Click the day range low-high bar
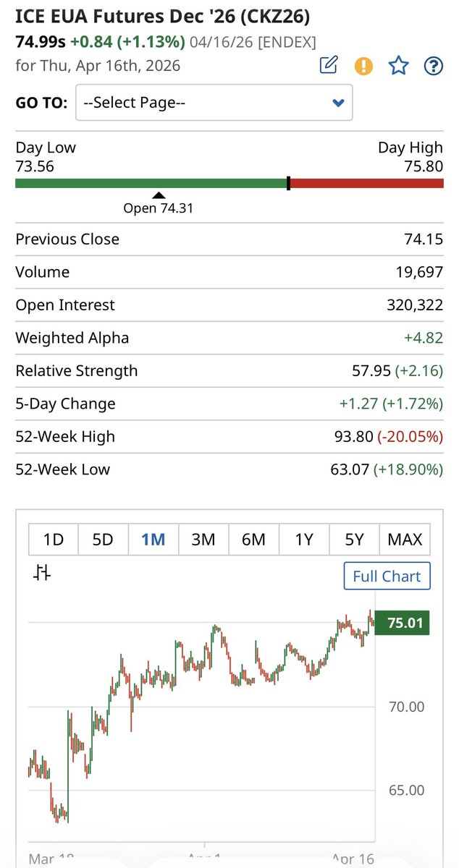459x868 pixels. click(x=230, y=184)
